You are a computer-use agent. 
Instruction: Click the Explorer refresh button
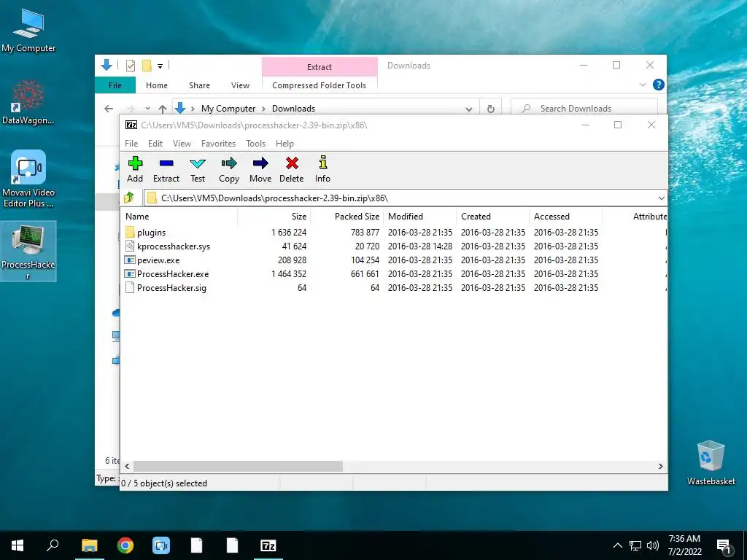click(x=491, y=109)
